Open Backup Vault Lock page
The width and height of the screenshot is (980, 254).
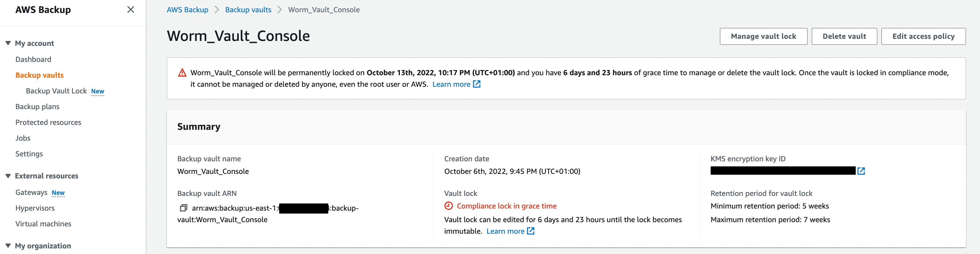[56, 91]
